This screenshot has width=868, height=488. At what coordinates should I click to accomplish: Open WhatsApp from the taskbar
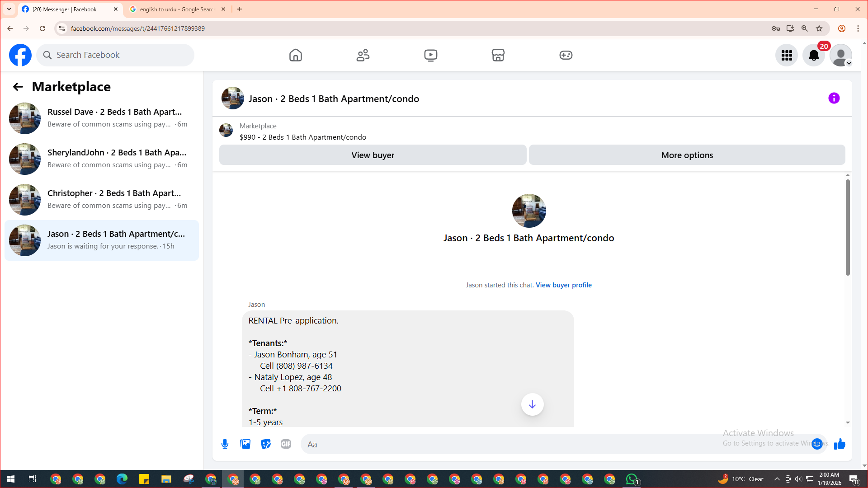click(632, 479)
